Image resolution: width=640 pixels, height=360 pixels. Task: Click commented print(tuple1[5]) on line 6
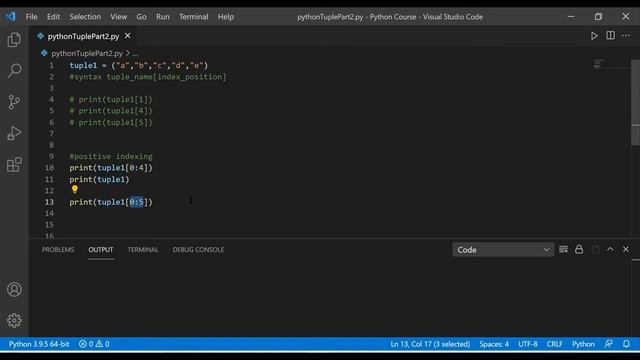pos(111,122)
